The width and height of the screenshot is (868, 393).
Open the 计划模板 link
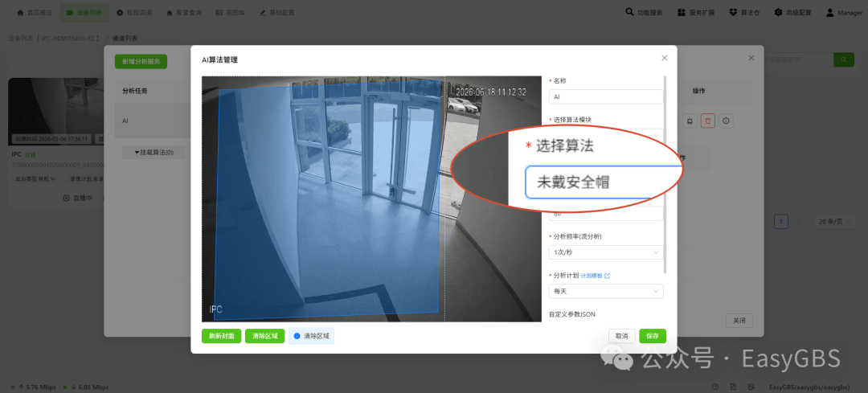(x=595, y=275)
